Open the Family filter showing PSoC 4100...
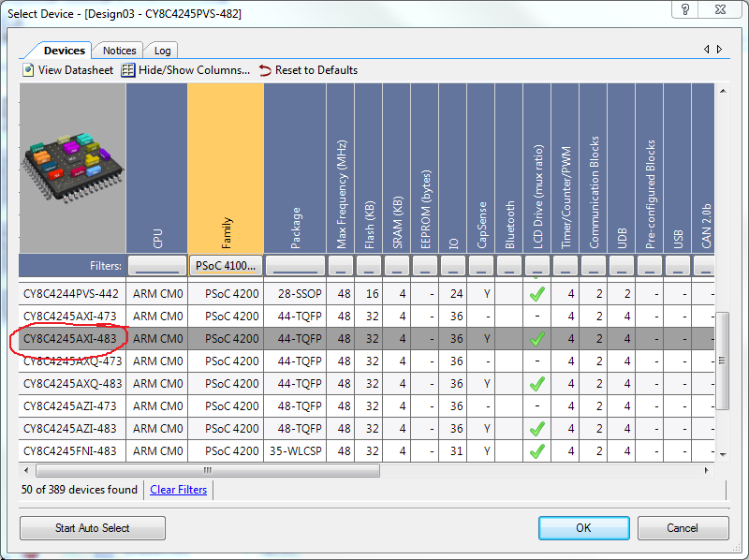Image resolution: width=749 pixels, height=560 pixels. (x=226, y=266)
